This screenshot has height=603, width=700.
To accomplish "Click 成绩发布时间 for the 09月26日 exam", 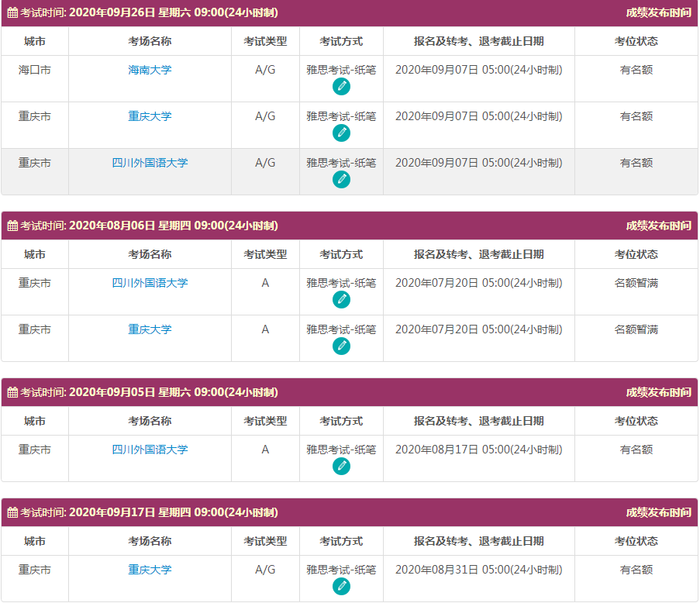I will click(658, 12).
